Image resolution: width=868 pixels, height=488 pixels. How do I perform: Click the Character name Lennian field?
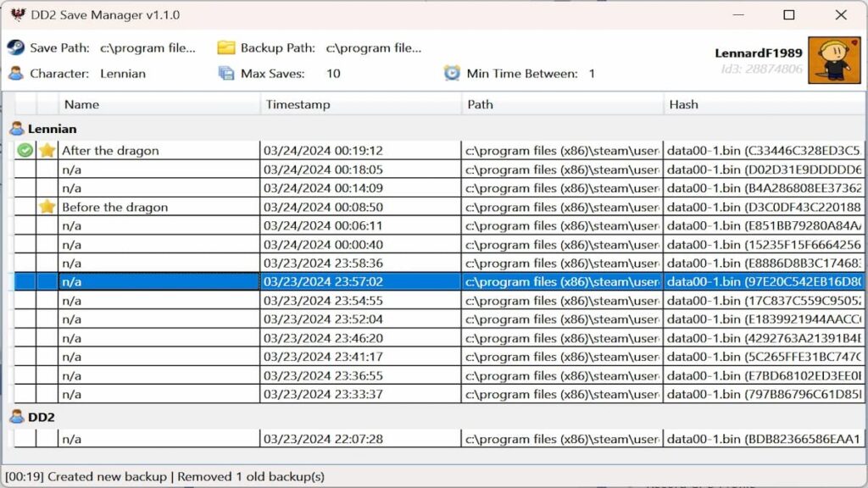pos(123,74)
